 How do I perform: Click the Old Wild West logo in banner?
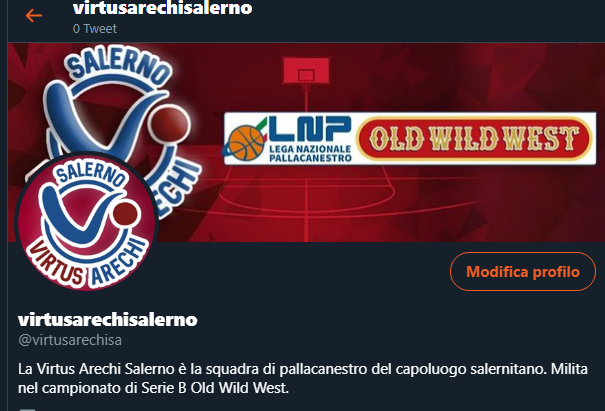click(474, 139)
